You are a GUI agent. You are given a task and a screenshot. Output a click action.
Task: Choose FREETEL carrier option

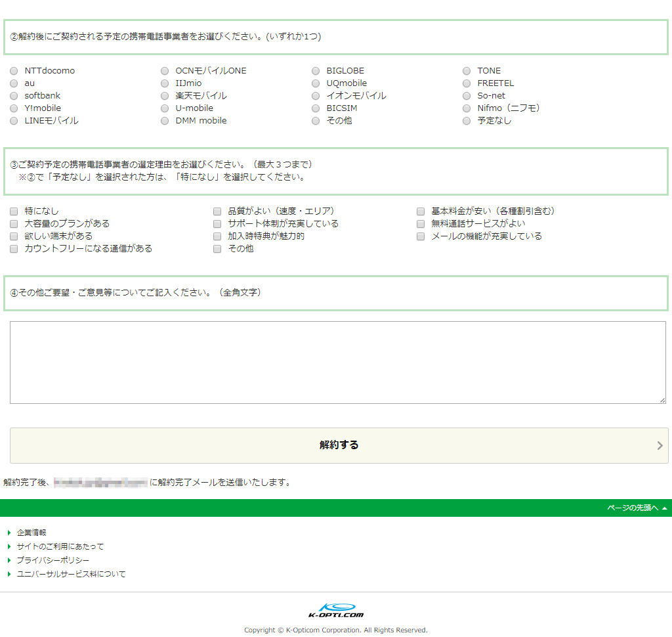tap(467, 83)
